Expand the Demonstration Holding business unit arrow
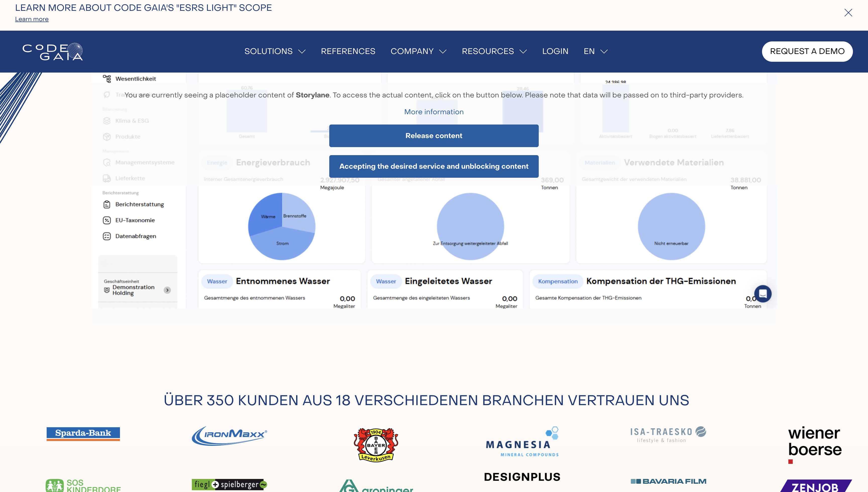 point(167,290)
